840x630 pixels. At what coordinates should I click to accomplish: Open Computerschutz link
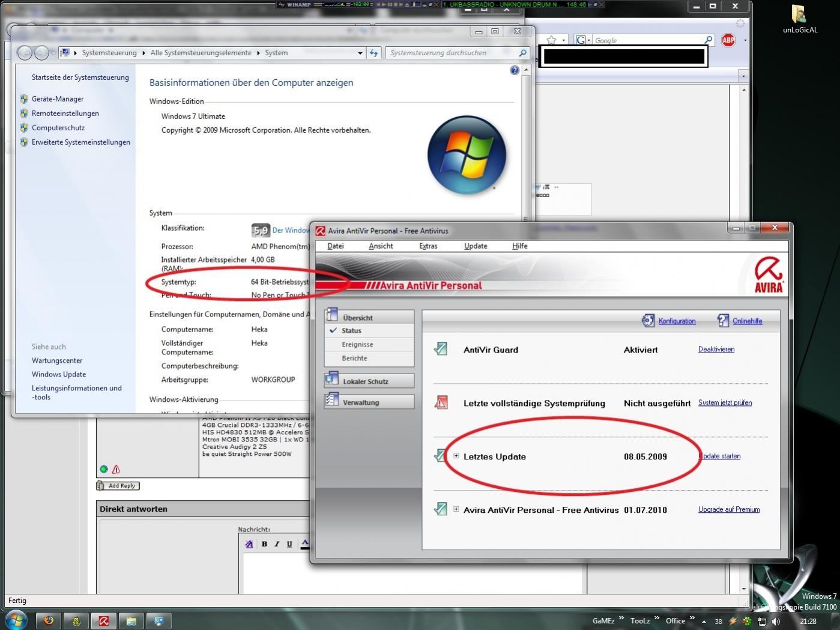click(x=58, y=128)
